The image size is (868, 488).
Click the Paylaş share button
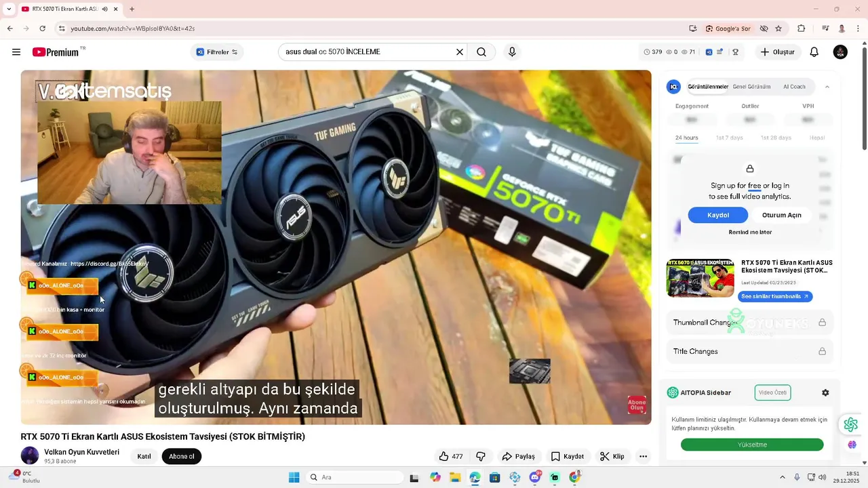click(518, 456)
